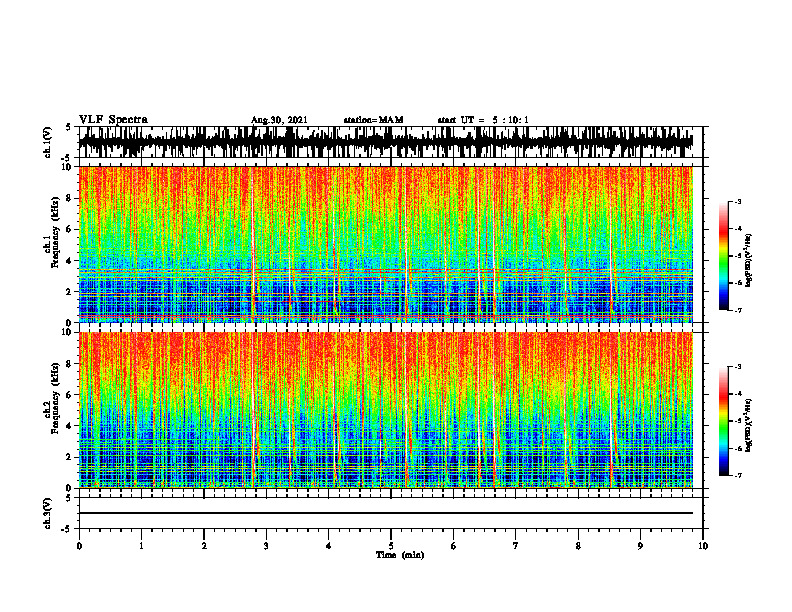
Task: Click the 'ch.3(V)' axis label
Action: click(48, 513)
